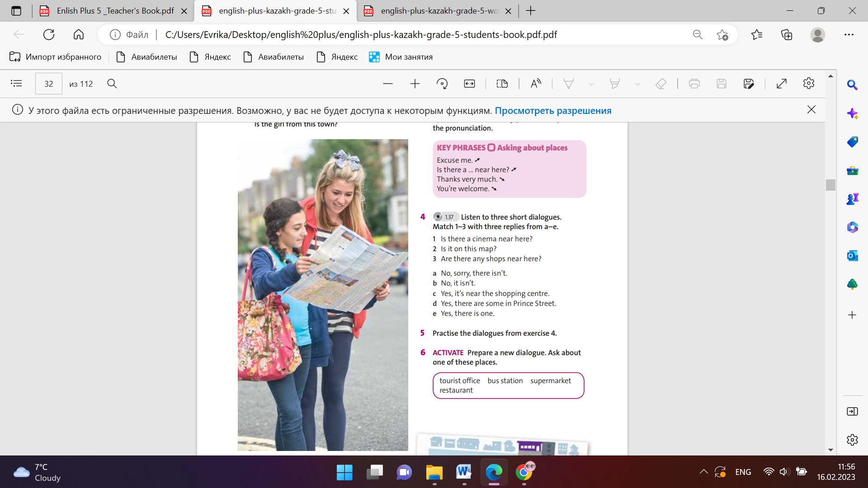Image resolution: width=868 pixels, height=488 pixels.
Task: Click the fit to width icon
Action: (469, 84)
